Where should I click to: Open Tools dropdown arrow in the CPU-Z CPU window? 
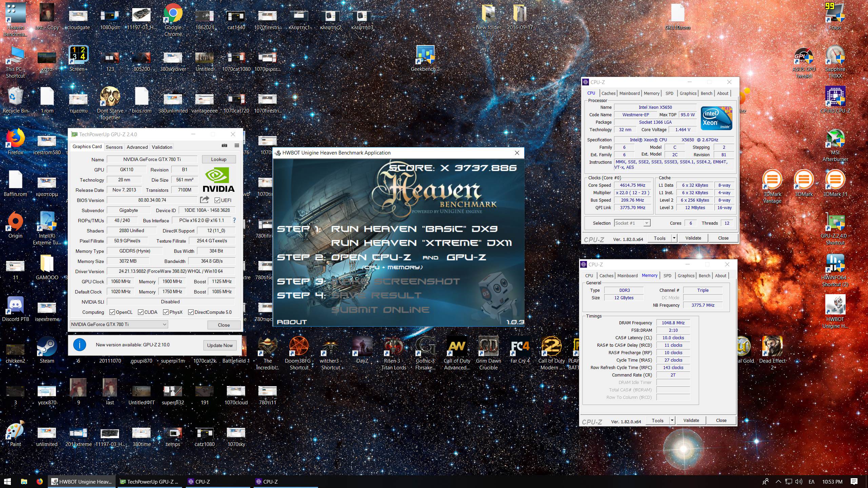pos(674,238)
